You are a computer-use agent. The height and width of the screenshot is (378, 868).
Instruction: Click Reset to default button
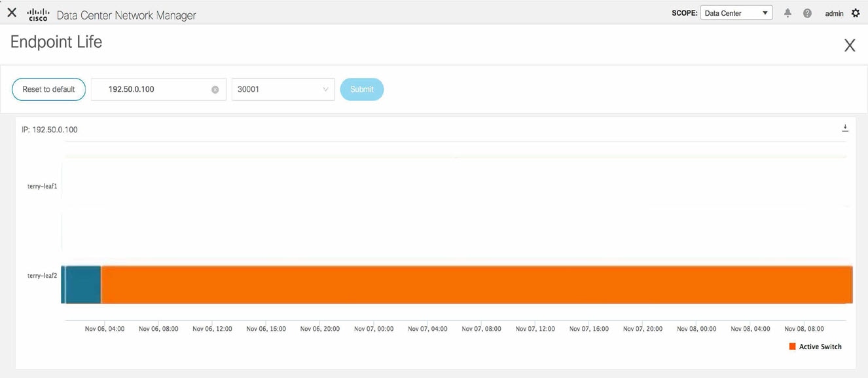[x=49, y=89]
